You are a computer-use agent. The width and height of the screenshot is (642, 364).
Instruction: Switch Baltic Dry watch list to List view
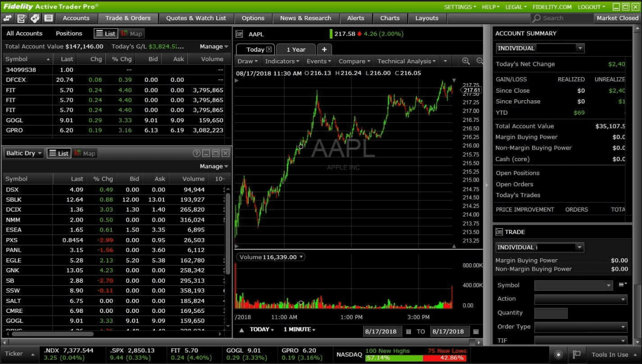pos(58,153)
